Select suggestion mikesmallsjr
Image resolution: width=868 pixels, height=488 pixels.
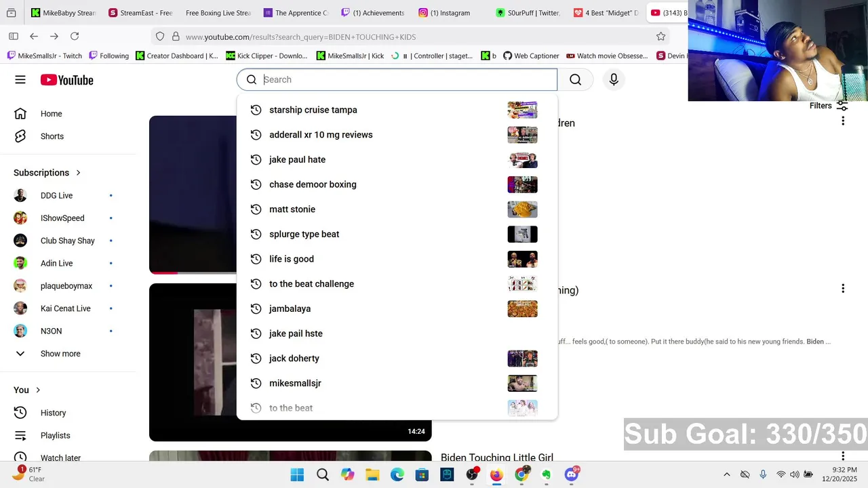pos(397,384)
